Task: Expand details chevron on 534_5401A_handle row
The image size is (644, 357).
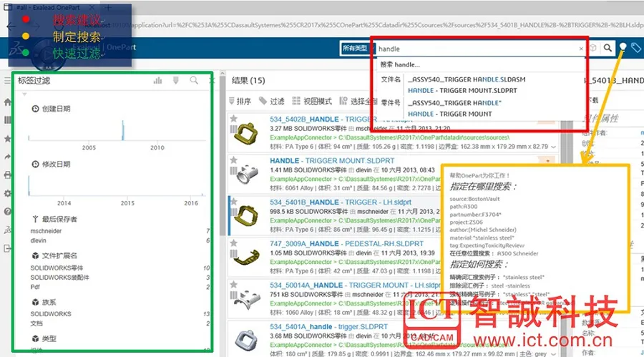Action: click(554, 353)
